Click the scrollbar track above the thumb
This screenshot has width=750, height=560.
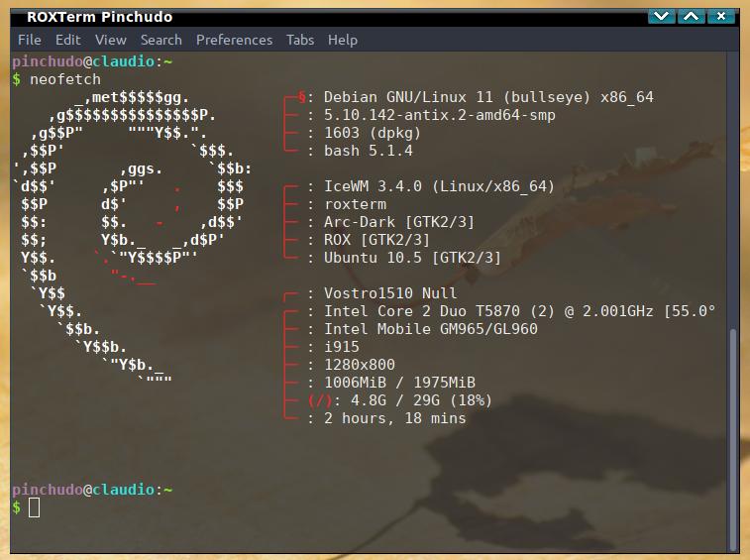[x=733, y=190]
